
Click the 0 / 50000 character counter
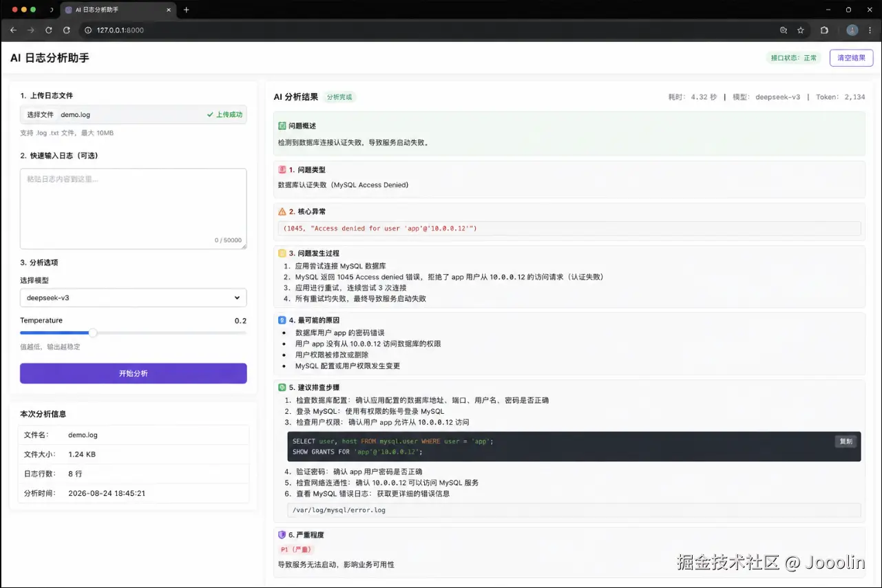click(x=228, y=240)
